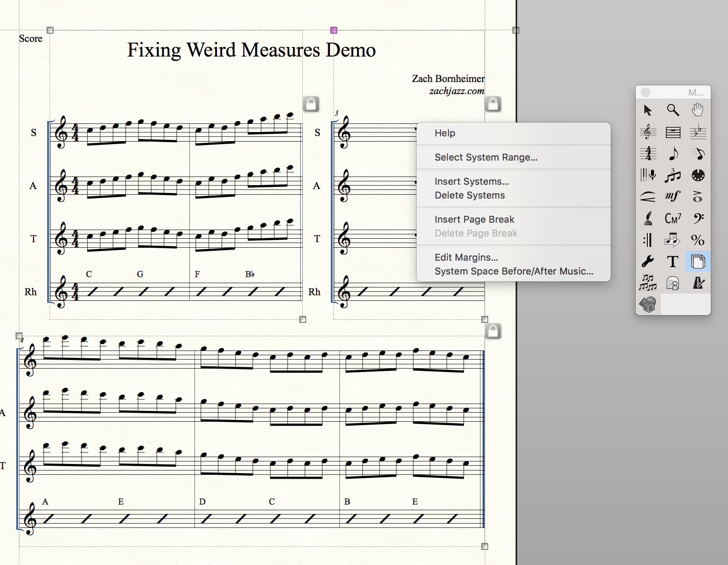Viewport: 728px width, 565px height.
Task: Select the Key Signature tool
Action: [x=697, y=132]
